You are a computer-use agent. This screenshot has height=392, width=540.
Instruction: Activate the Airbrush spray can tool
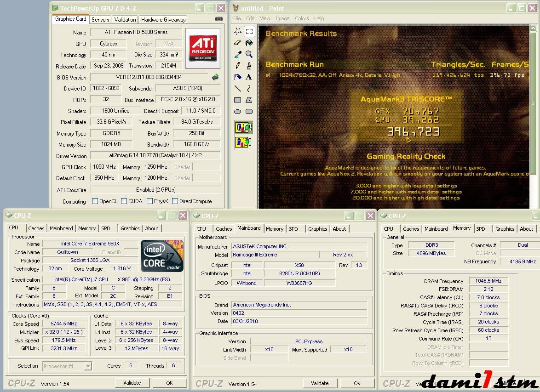point(238,77)
